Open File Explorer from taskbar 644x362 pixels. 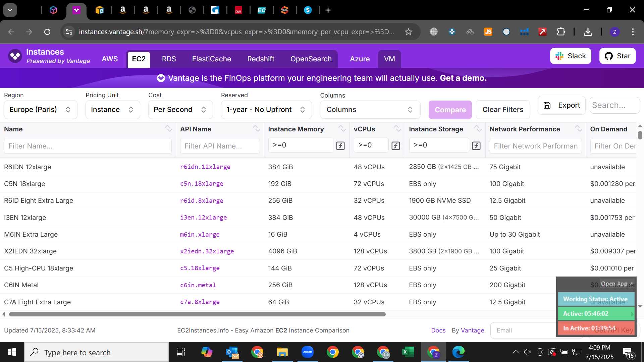coord(282,352)
